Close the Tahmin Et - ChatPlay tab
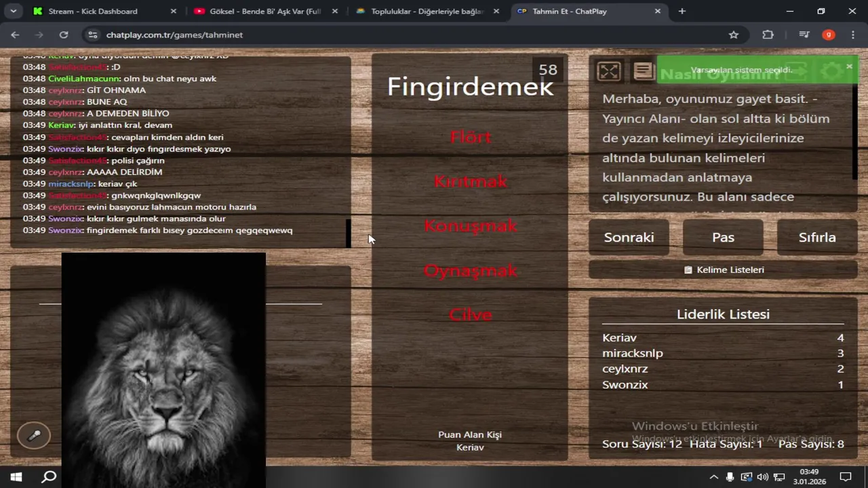 pos(657,12)
